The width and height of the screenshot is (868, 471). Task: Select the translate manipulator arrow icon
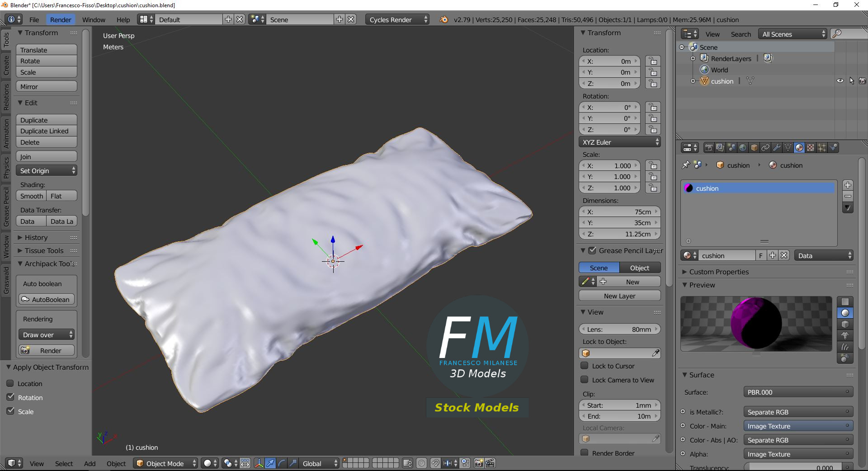pyautogui.click(x=270, y=463)
